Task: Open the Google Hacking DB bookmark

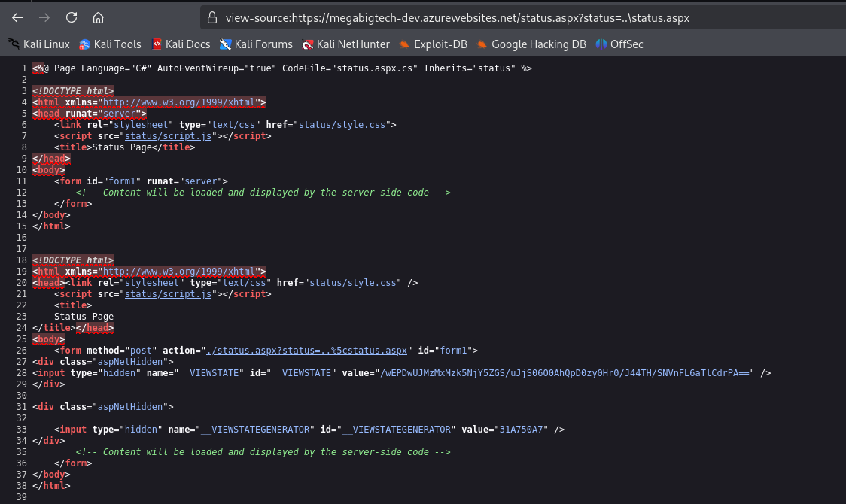Action: click(531, 44)
